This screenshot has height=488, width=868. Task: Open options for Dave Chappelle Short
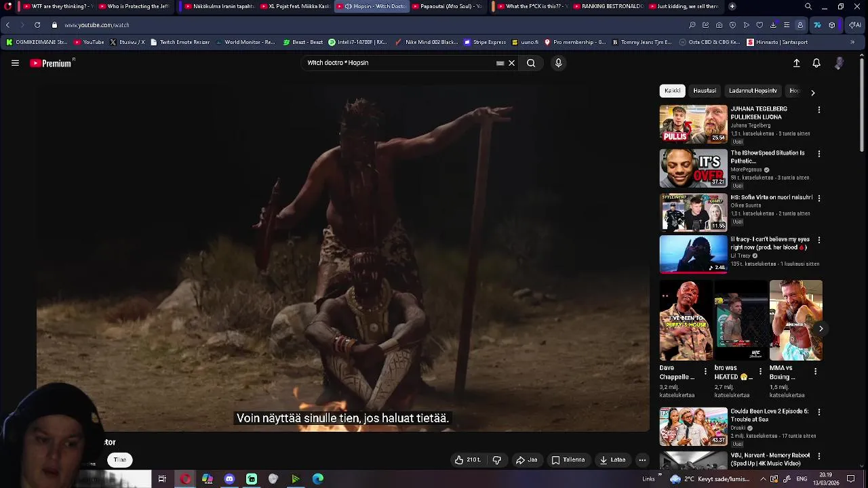[705, 371]
